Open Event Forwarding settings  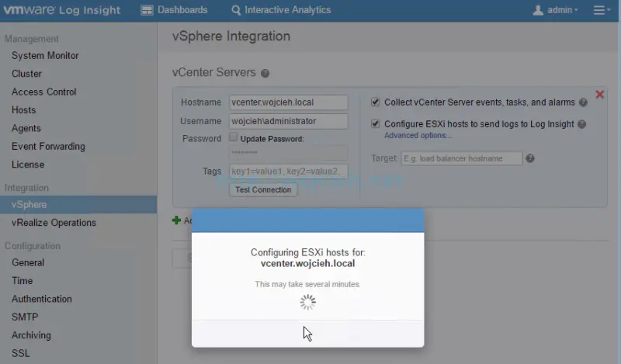coord(48,147)
